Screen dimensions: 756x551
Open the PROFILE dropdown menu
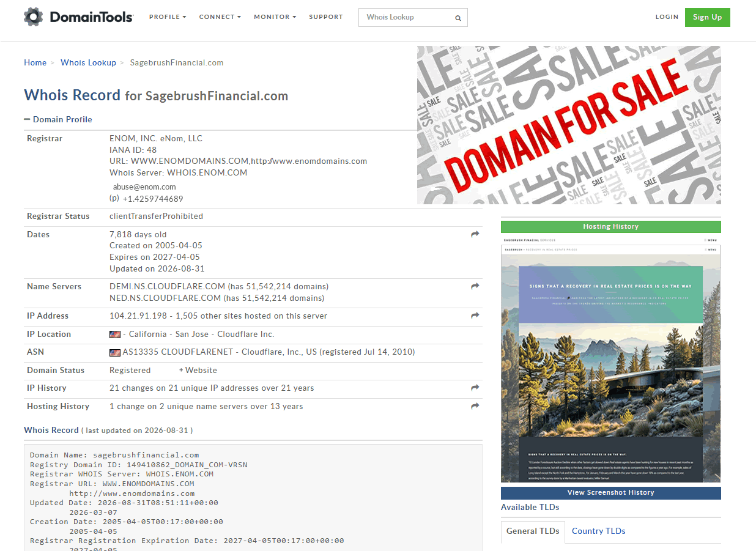pyautogui.click(x=168, y=17)
